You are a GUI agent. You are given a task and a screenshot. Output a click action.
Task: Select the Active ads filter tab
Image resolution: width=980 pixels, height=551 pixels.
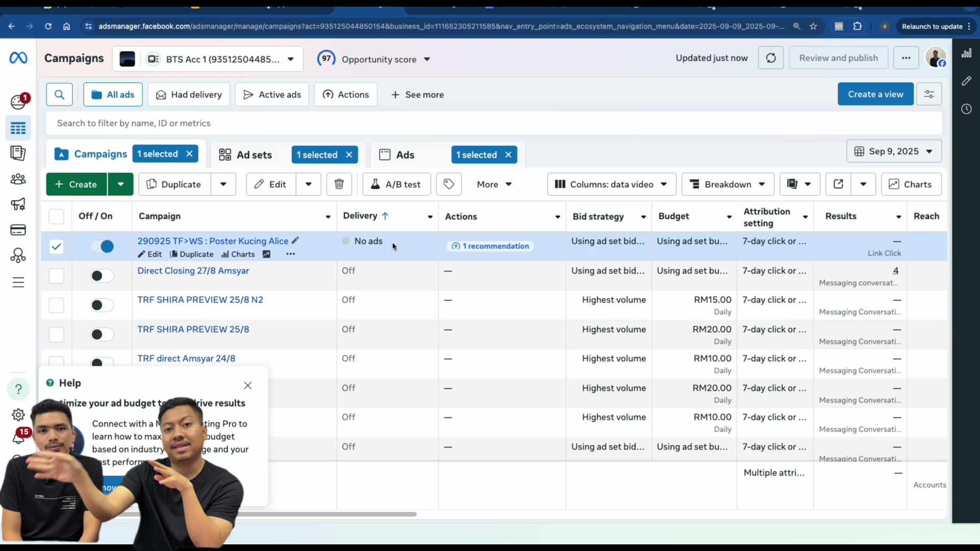[272, 94]
